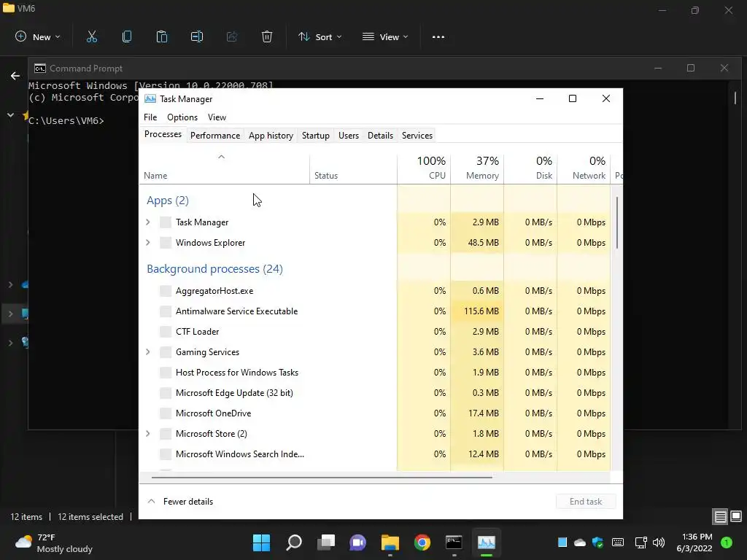747x560 pixels.
Task: Launch Google Chrome from the taskbar
Action: pos(422,542)
